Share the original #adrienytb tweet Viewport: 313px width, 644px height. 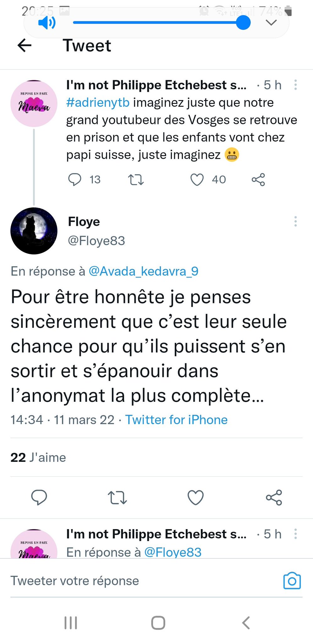pyautogui.click(x=258, y=180)
